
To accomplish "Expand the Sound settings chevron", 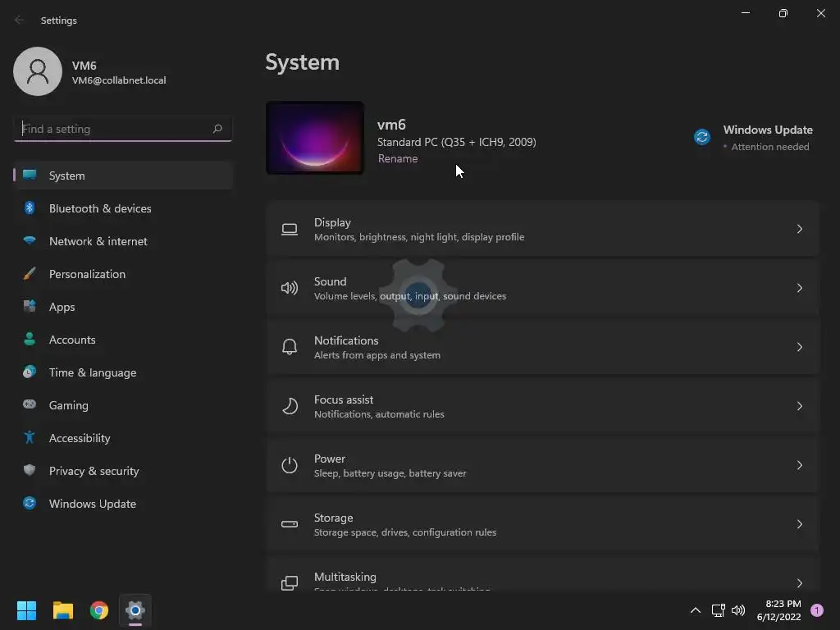I will (x=799, y=288).
